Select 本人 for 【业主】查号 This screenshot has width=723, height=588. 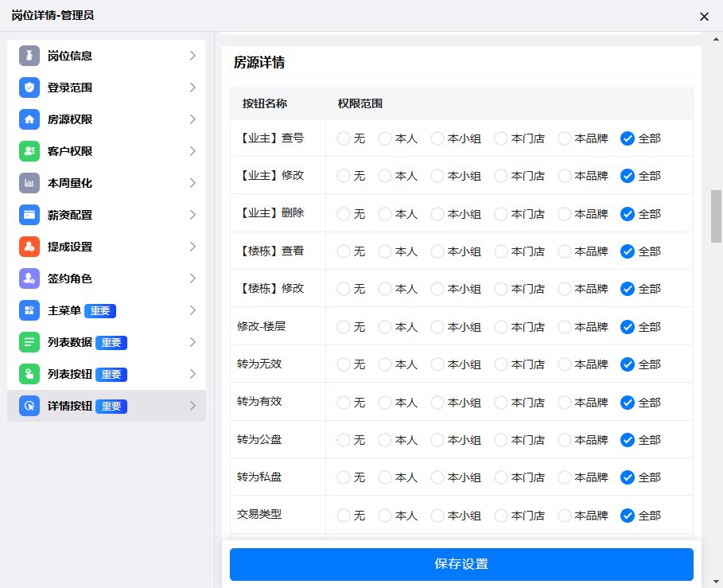[385, 138]
